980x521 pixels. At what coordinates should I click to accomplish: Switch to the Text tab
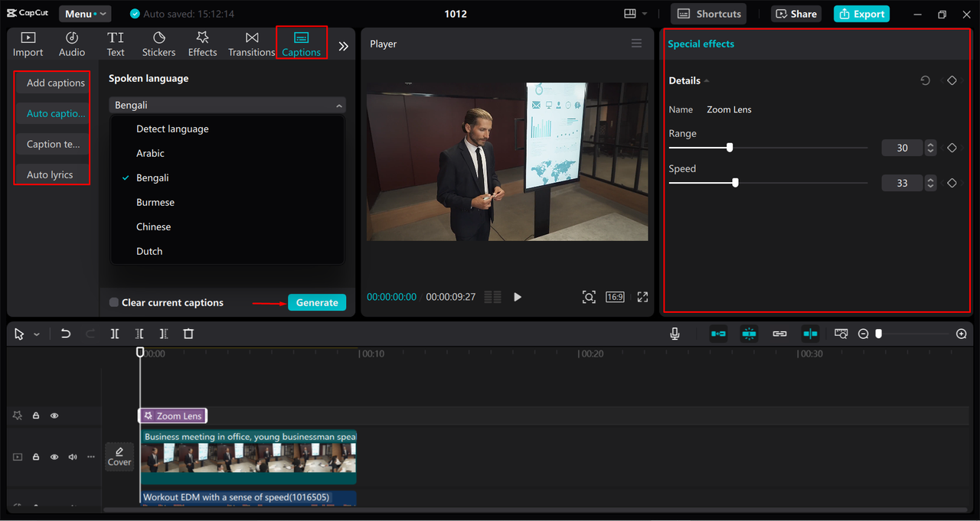pyautogui.click(x=116, y=44)
